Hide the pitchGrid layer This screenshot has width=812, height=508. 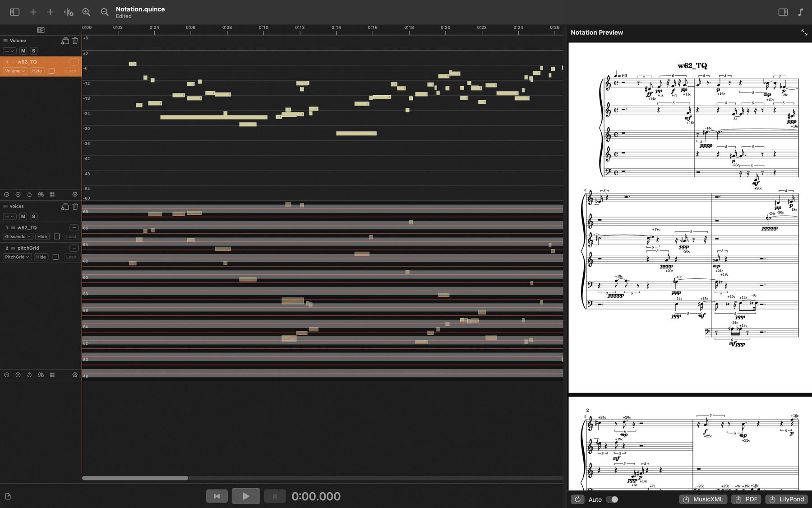click(x=41, y=257)
